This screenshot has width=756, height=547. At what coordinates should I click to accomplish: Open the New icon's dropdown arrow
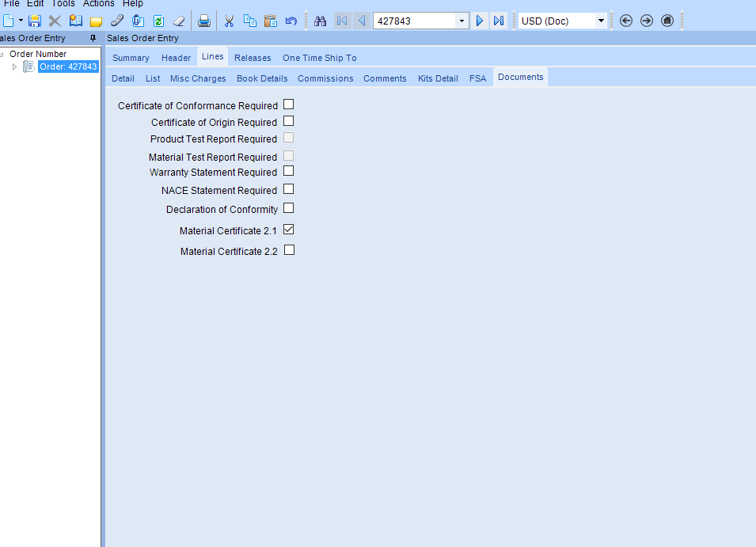[x=21, y=21]
